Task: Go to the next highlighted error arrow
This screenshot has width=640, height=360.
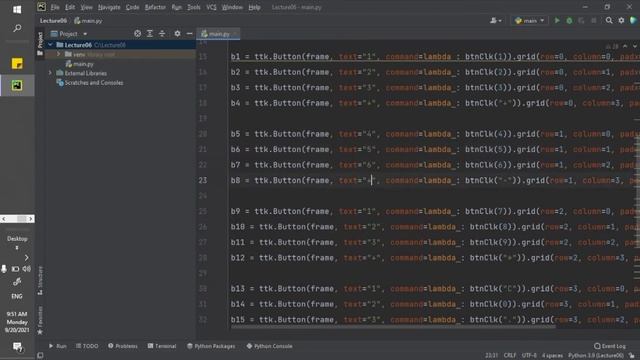Action: (x=634, y=46)
